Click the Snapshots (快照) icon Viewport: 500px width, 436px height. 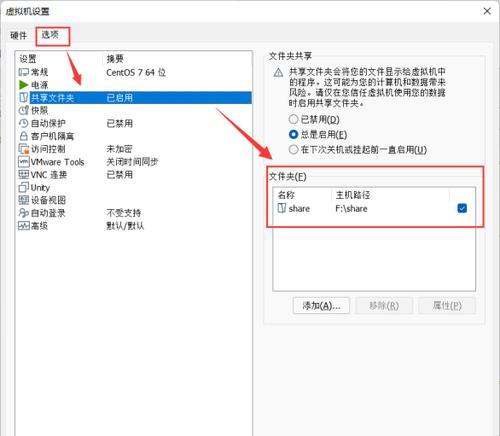coord(24,110)
